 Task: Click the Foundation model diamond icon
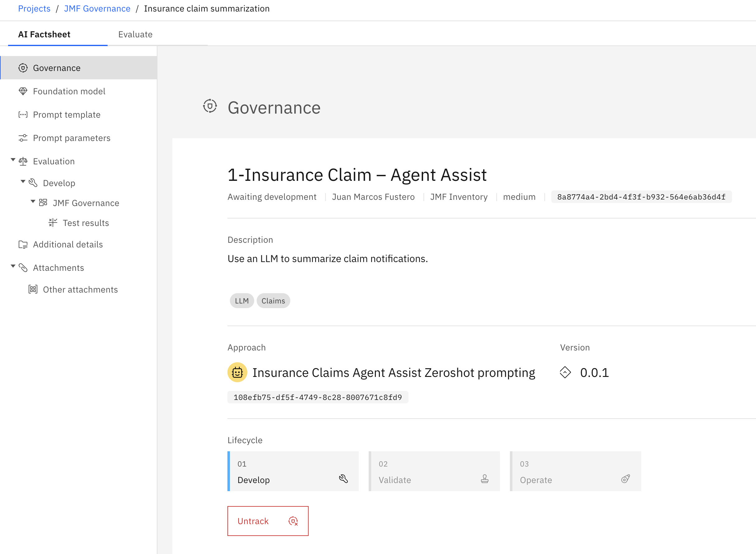click(23, 91)
